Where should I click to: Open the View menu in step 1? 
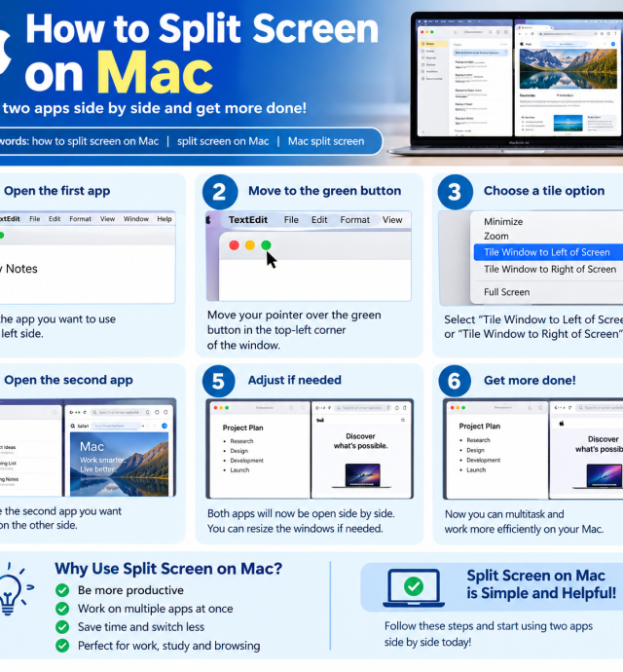click(x=107, y=218)
